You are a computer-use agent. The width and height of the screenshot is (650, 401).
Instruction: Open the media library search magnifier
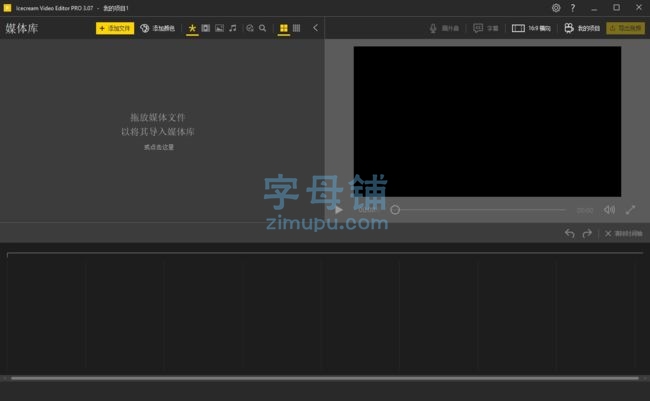(x=263, y=28)
